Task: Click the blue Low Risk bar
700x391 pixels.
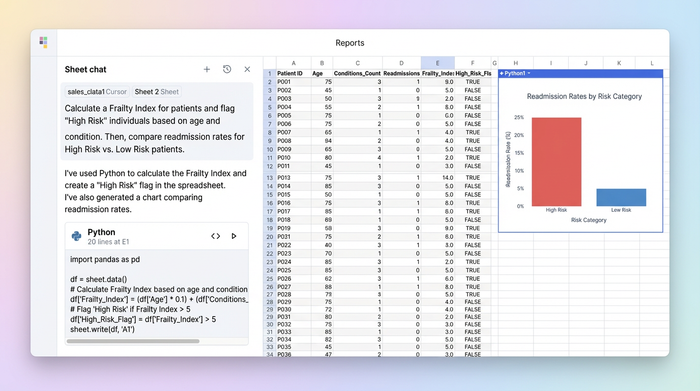Action: click(621, 197)
